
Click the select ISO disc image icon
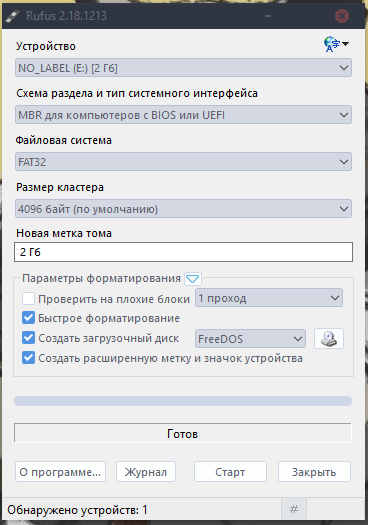pos(329,339)
